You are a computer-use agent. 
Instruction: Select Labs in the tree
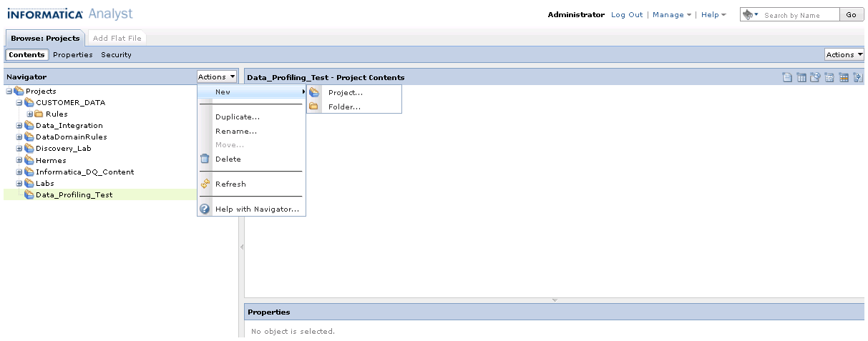coord(45,184)
